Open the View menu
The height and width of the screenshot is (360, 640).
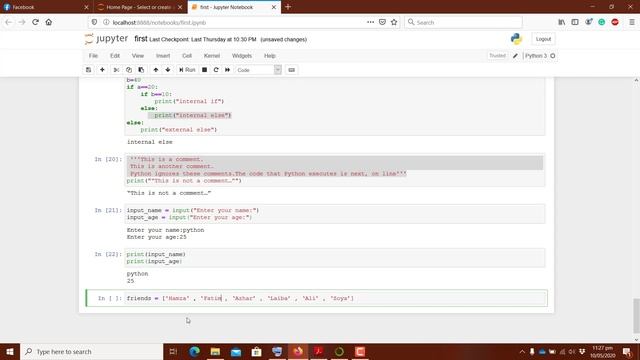click(x=138, y=56)
